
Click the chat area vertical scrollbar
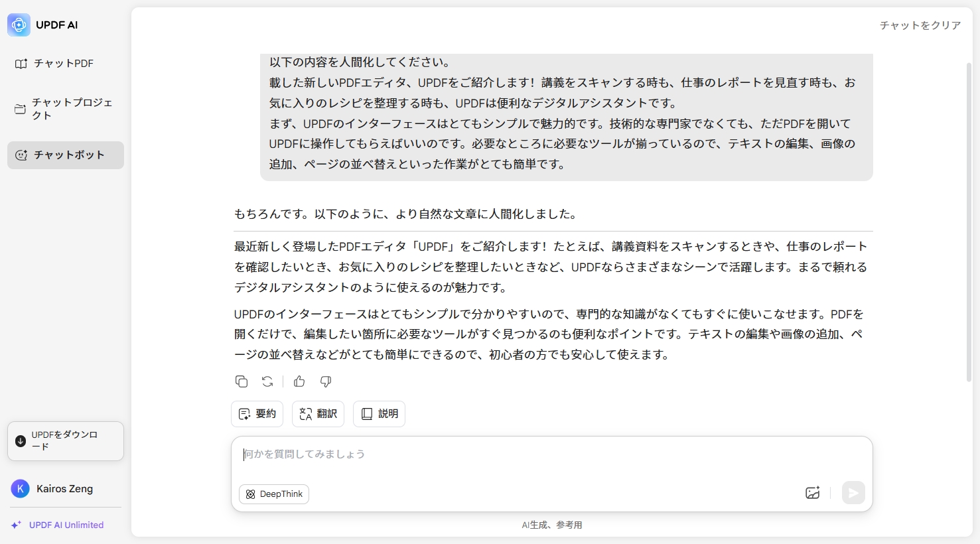coord(969,222)
